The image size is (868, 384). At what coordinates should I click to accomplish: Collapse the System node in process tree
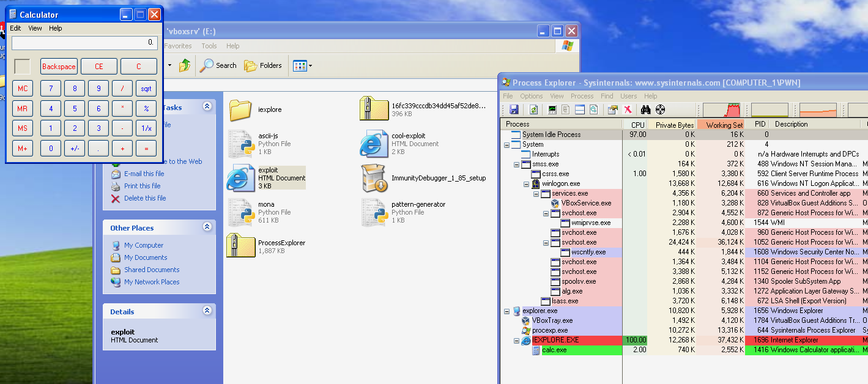coord(506,144)
